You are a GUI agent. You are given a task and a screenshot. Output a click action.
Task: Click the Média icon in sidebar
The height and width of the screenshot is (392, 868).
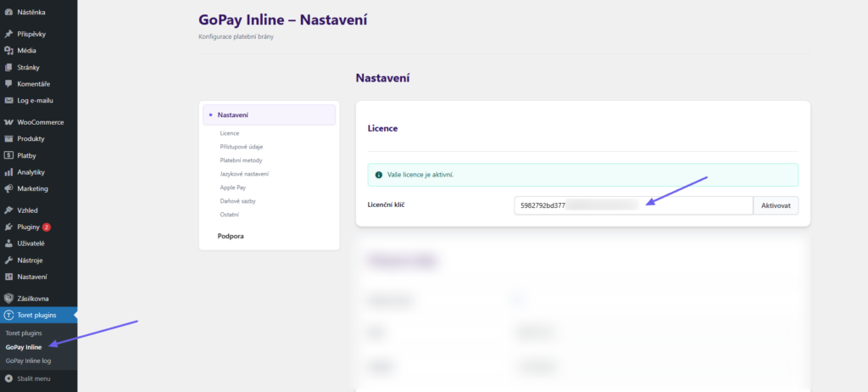(x=8, y=50)
